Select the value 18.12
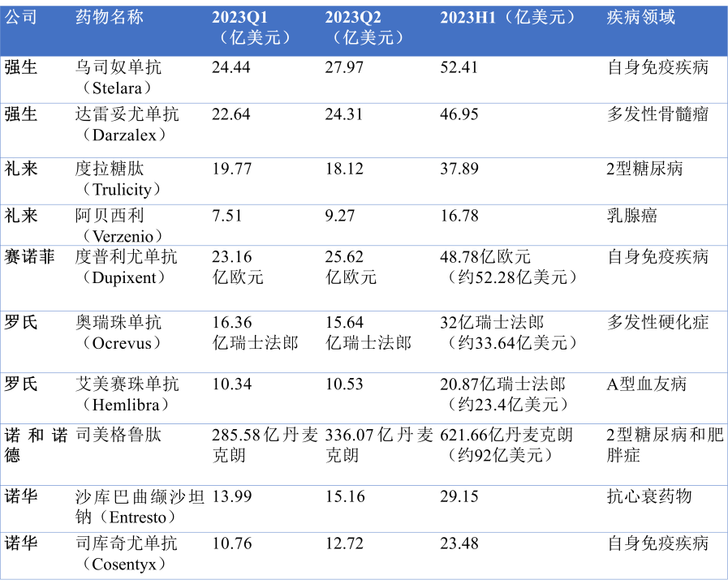Screen dimensions: 728x584 (344, 169)
